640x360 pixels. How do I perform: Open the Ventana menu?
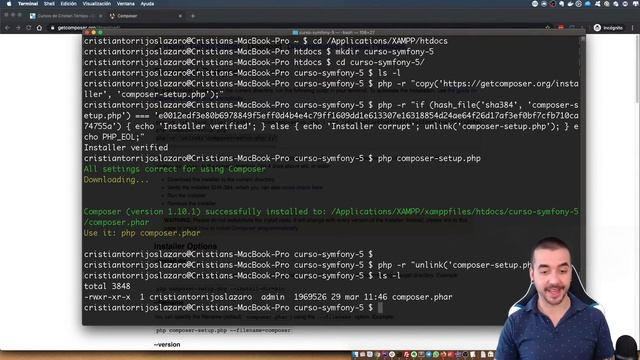tap(126, 4)
